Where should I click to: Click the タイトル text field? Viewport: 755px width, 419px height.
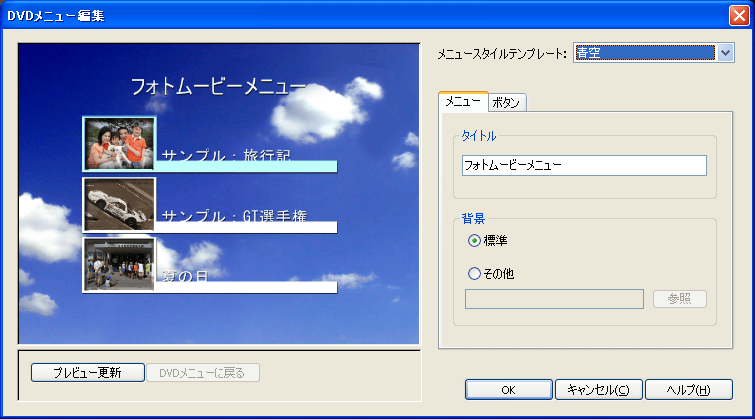584,165
